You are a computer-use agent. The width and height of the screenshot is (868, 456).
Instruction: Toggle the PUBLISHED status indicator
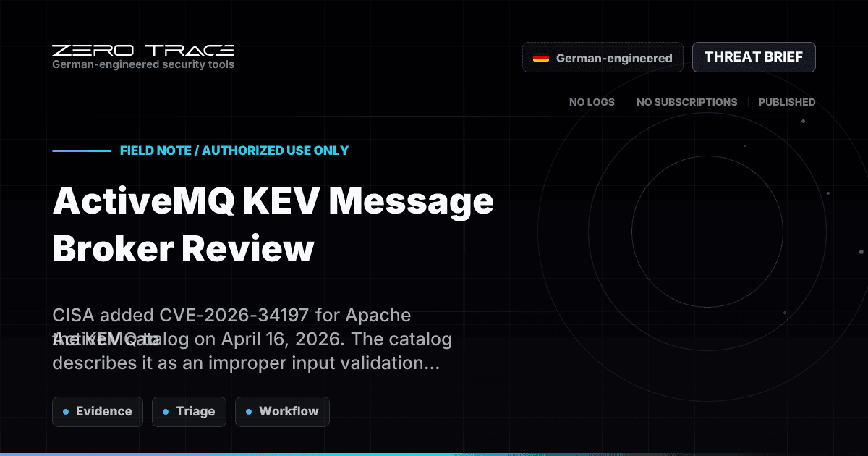[787, 102]
